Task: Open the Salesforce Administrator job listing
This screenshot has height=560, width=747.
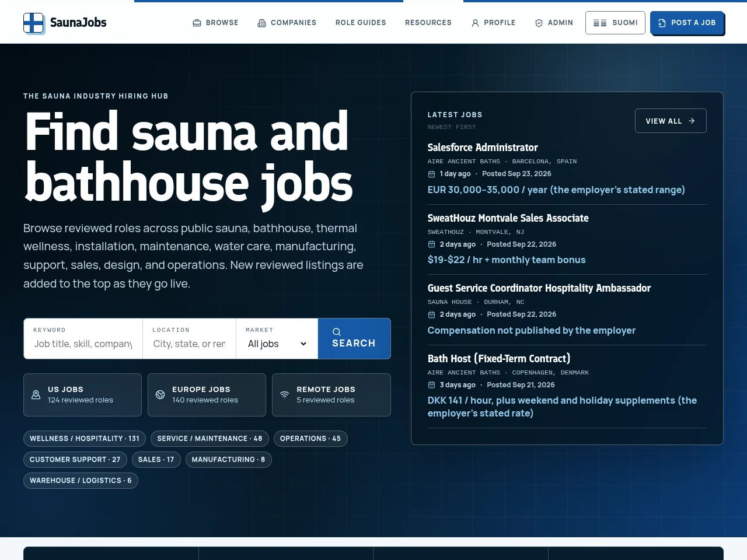Action: click(483, 148)
